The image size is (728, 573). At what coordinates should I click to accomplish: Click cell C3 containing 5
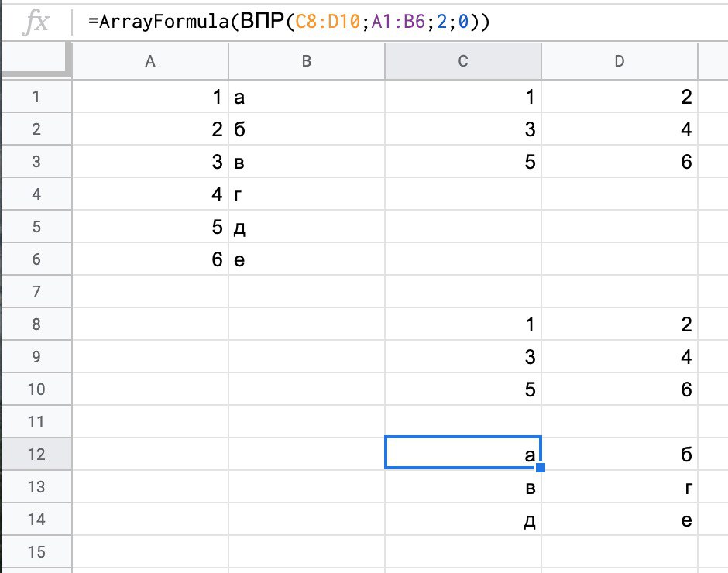463,161
